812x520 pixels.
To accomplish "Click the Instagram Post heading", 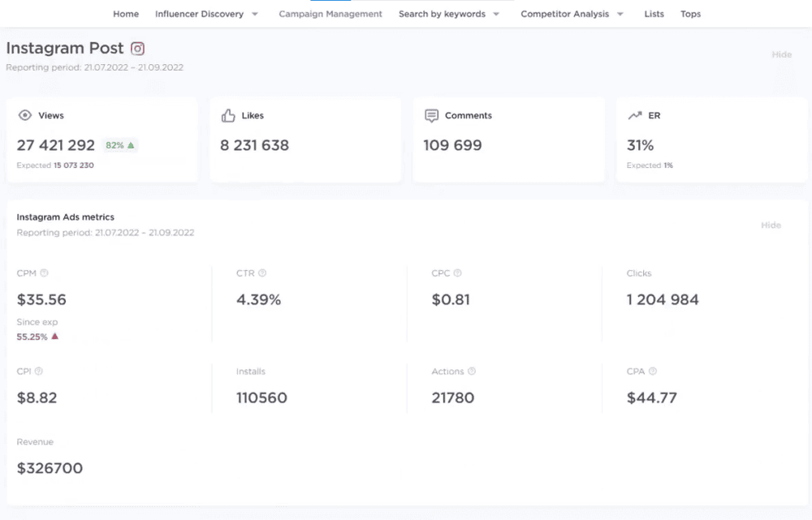I will 65,48.
